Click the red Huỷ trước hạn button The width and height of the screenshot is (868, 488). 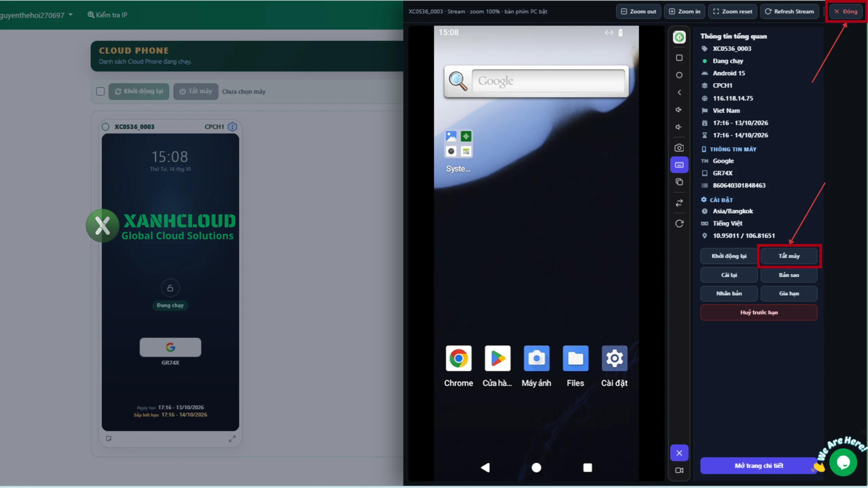click(759, 312)
